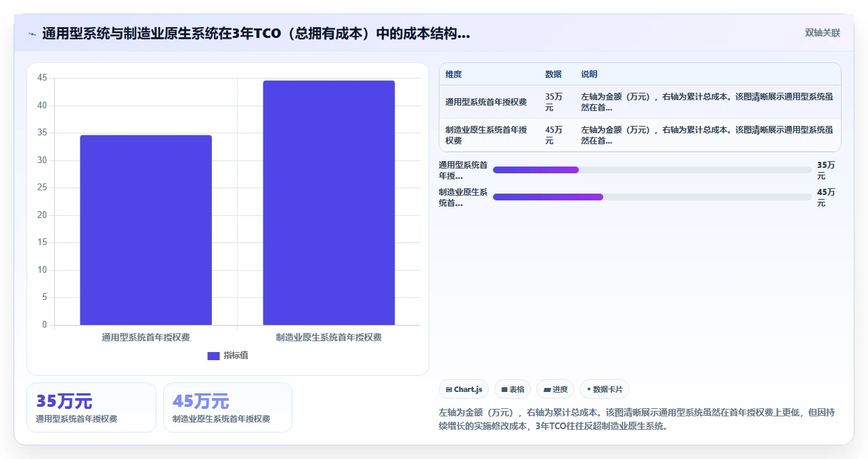This screenshot has width=868, height=459.
Task: Click the x-axis label 制造业原生系统首年授权费
Action: point(329,337)
